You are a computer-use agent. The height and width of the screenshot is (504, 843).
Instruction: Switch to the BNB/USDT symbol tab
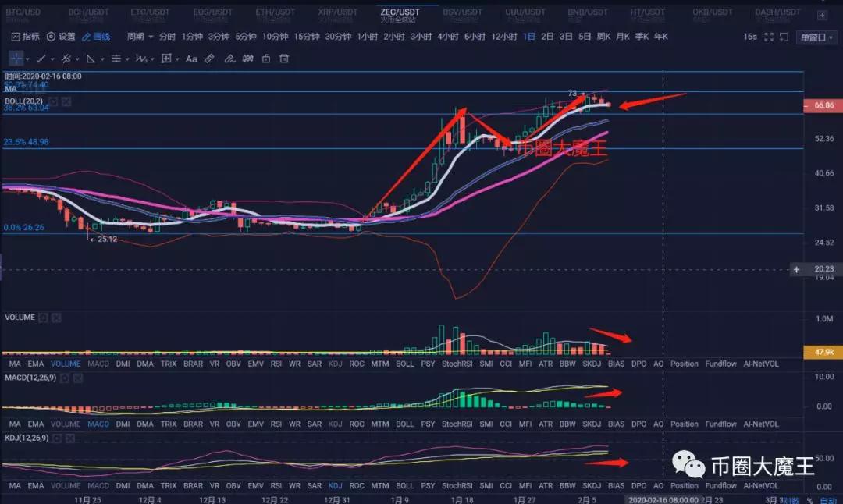pos(588,15)
